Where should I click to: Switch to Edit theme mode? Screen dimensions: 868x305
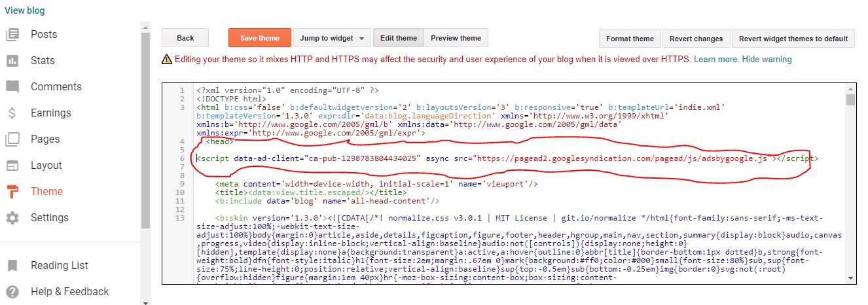coord(399,38)
